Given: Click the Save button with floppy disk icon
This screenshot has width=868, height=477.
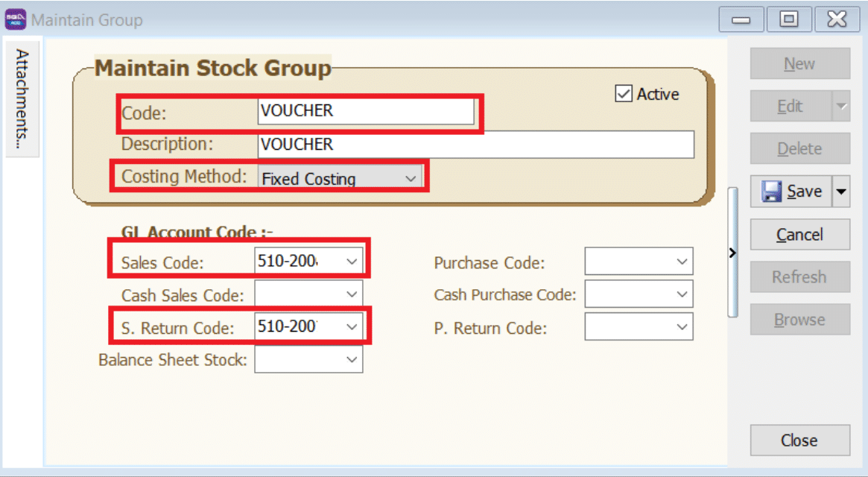Looking at the screenshot, I should 791,192.
